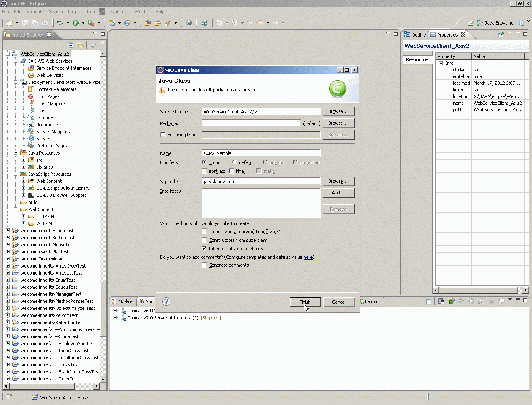Click the New wizard toolbar icon

[9, 23]
